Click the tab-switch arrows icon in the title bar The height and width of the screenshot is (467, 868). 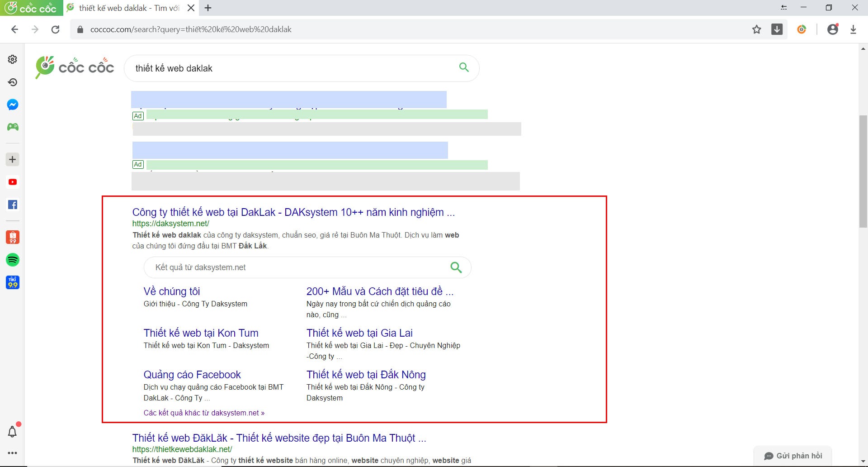(x=784, y=8)
